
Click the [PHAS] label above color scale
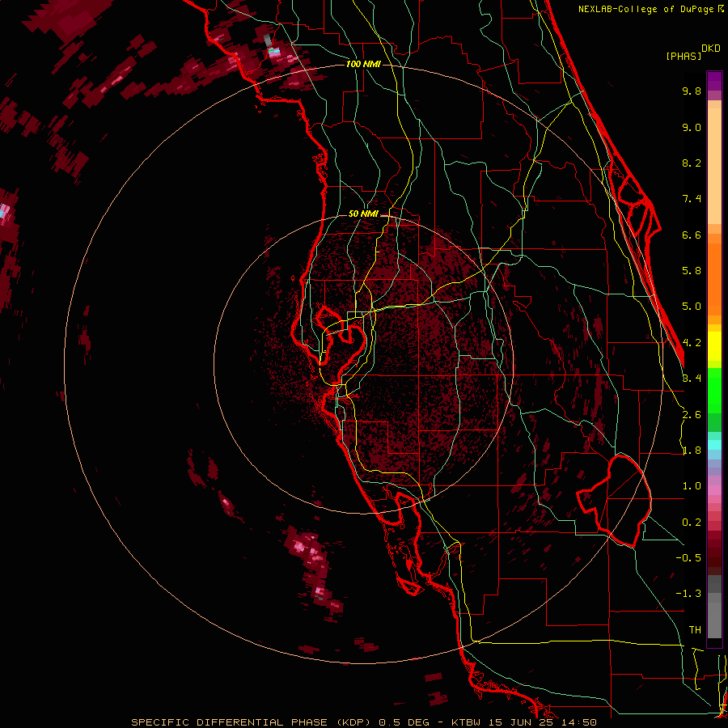pyautogui.click(x=684, y=56)
